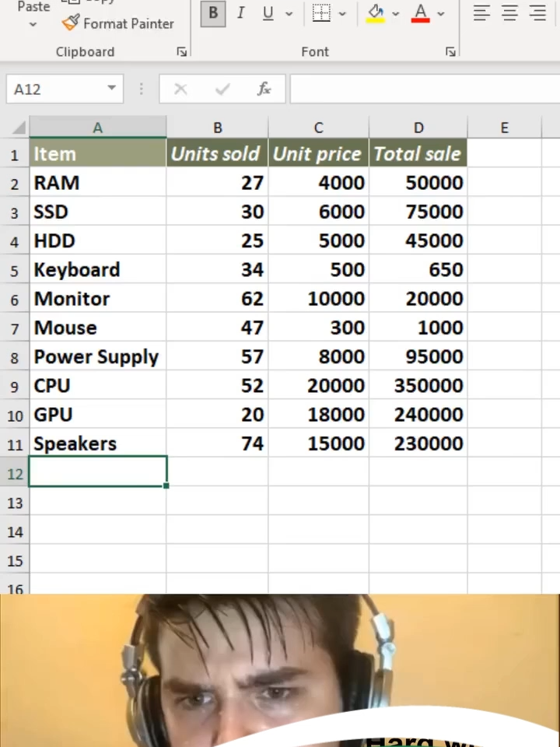Click Enter checkmark in formula bar
Viewport: 560px width, 747px height.
point(222,89)
